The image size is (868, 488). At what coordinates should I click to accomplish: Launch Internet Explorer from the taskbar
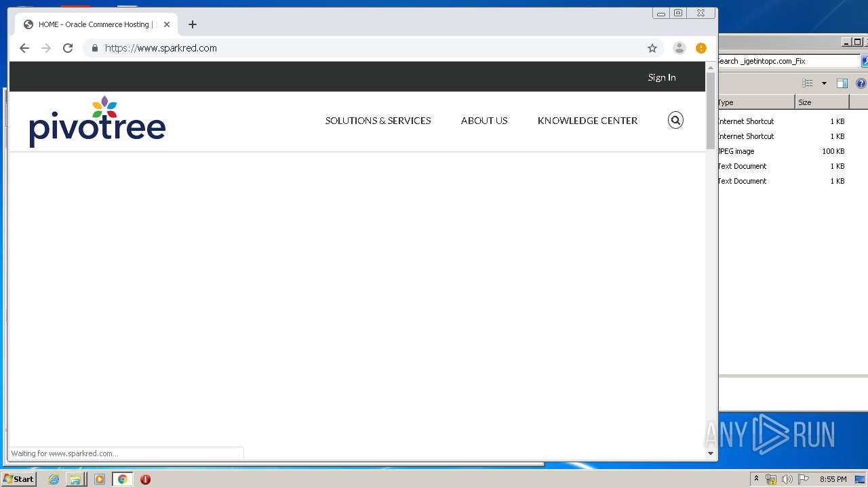coord(54,479)
